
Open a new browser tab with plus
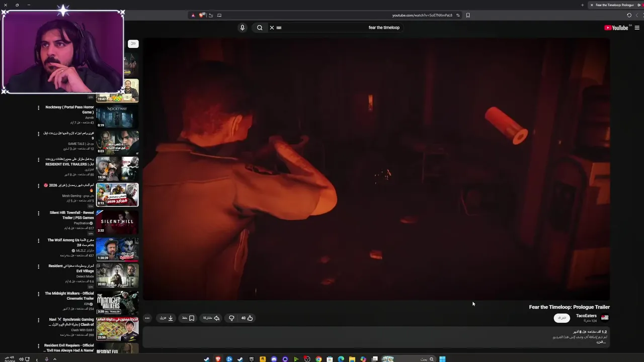[583, 5]
